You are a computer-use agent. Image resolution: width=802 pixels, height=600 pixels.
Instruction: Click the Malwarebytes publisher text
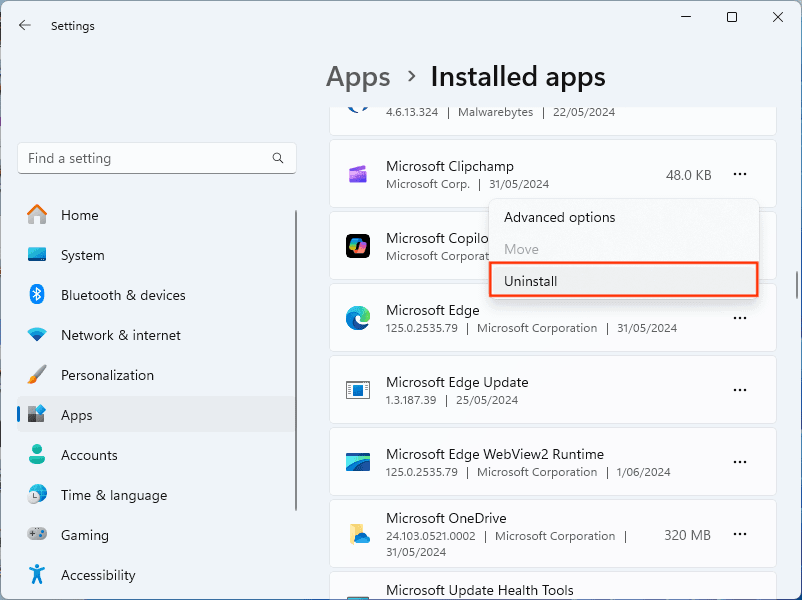click(x=495, y=112)
